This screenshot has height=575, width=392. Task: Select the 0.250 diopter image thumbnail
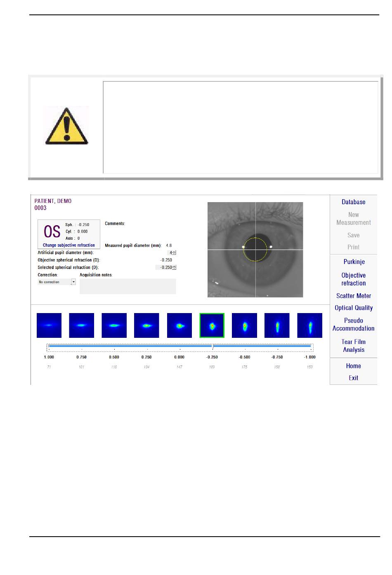(146, 325)
